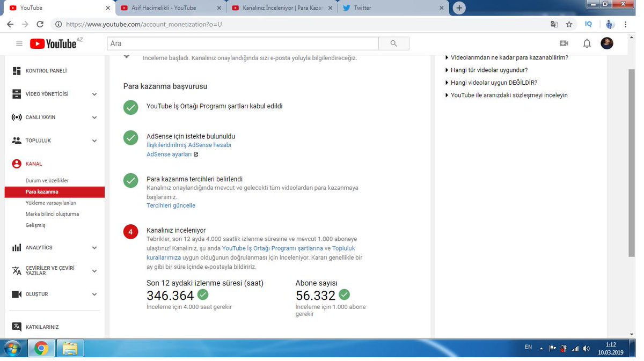Open the Topluluk kurallarımıza link
The height and width of the screenshot is (361, 644).
pyautogui.click(x=251, y=253)
